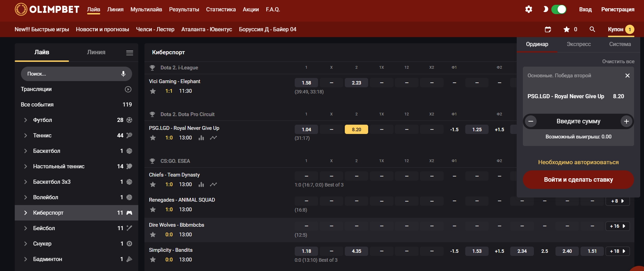Remove PSG.LGD bet from coupon
Viewport: 644px width, 271px height.
[x=627, y=76]
